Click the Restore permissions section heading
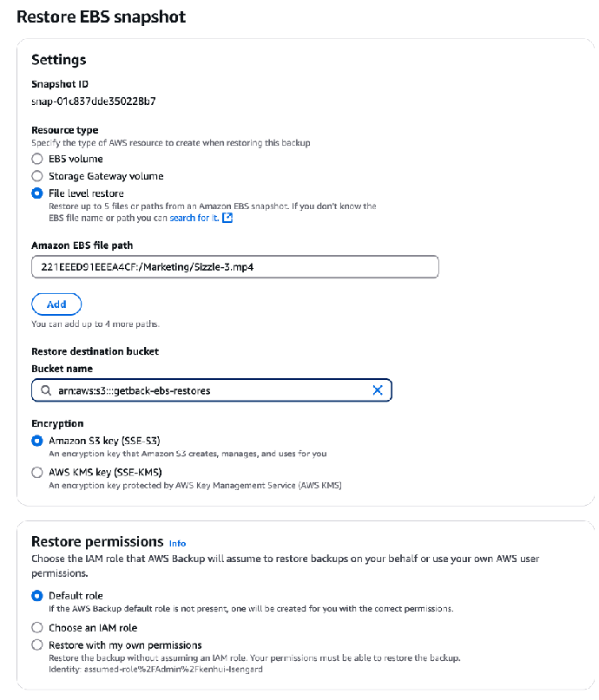Viewport: 599px width, 700px height. pyautogui.click(x=97, y=541)
